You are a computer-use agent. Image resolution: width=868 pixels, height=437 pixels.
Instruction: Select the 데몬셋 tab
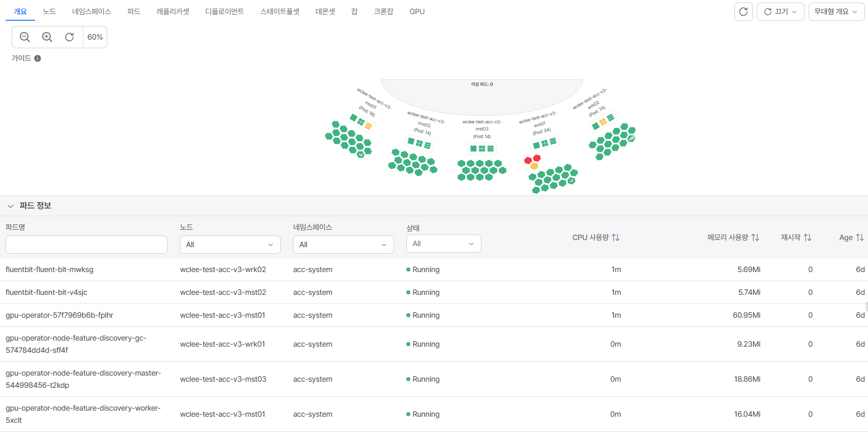pyautogui.click(x=326, y=11)
